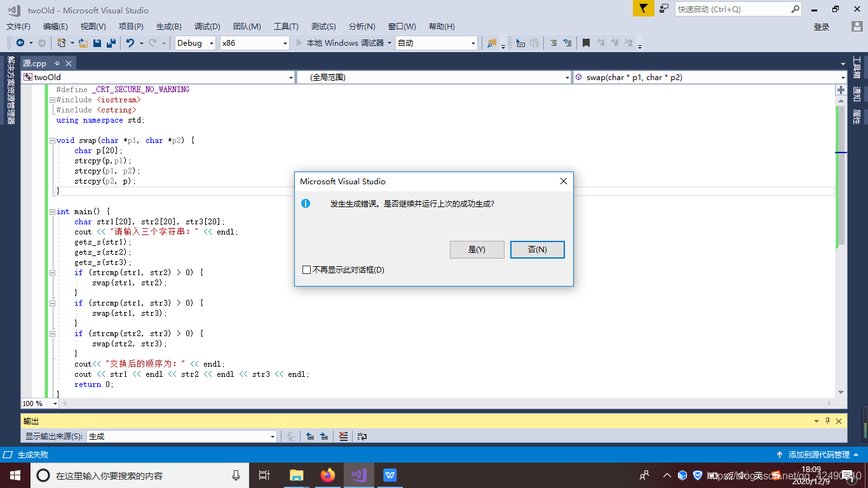Collapse the if strcmp(str2, str3) block
The height and width of the screenshot is (488, 868).
(52, 334)
